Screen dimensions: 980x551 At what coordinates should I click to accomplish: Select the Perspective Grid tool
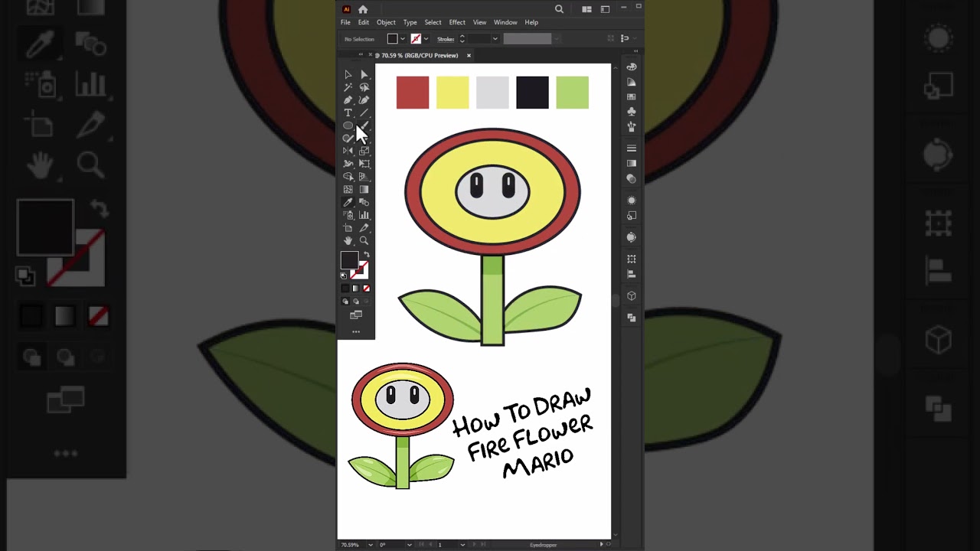364,177
